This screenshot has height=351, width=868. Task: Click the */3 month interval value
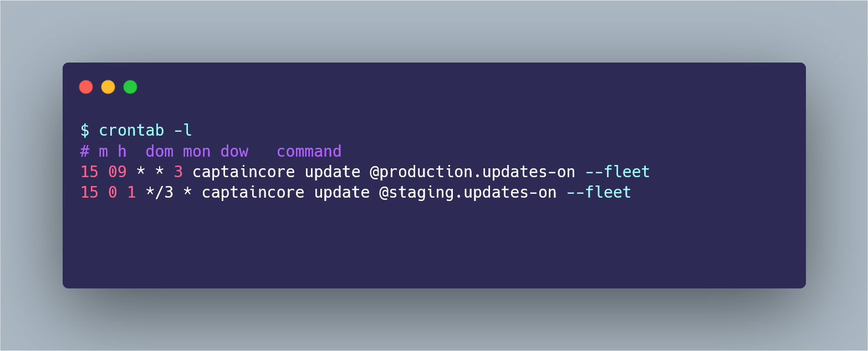click(160, 193)
